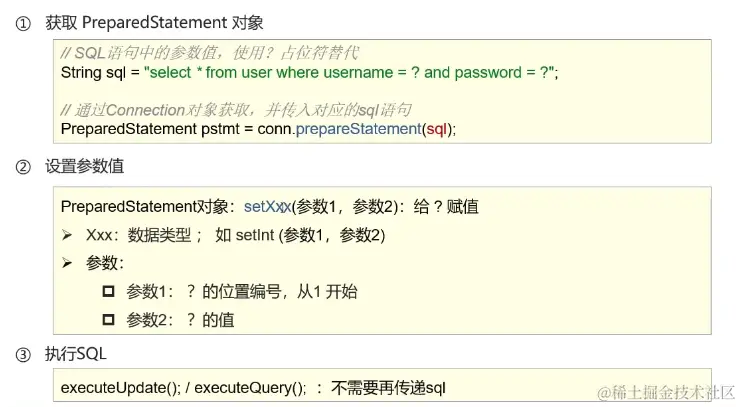741x407 pixels.
Task: Click the square bullet beside 参数2
Action: [109, 320]
